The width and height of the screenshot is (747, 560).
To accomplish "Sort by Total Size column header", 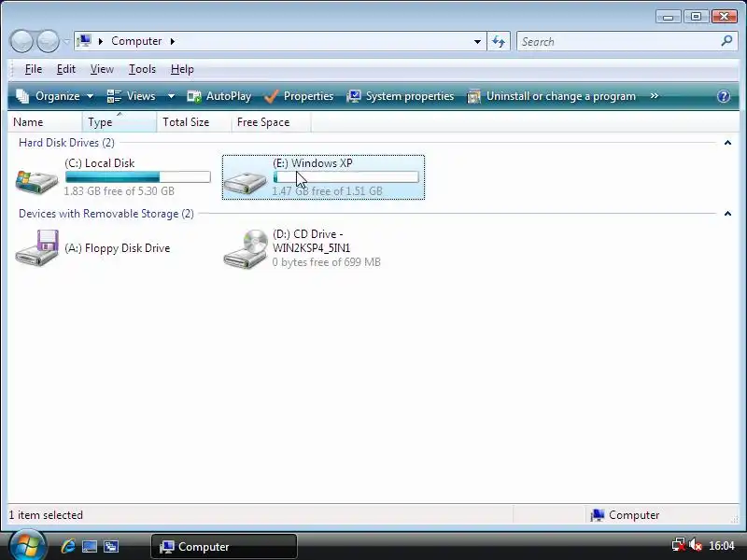I will click(x=193, y=122).
